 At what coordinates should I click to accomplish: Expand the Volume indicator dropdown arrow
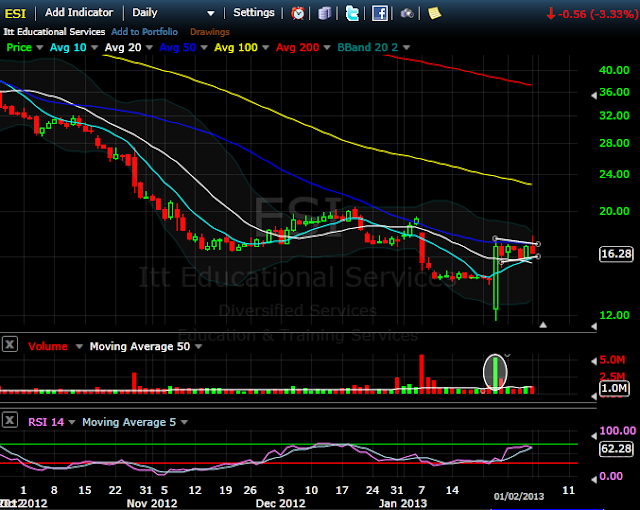79,347
